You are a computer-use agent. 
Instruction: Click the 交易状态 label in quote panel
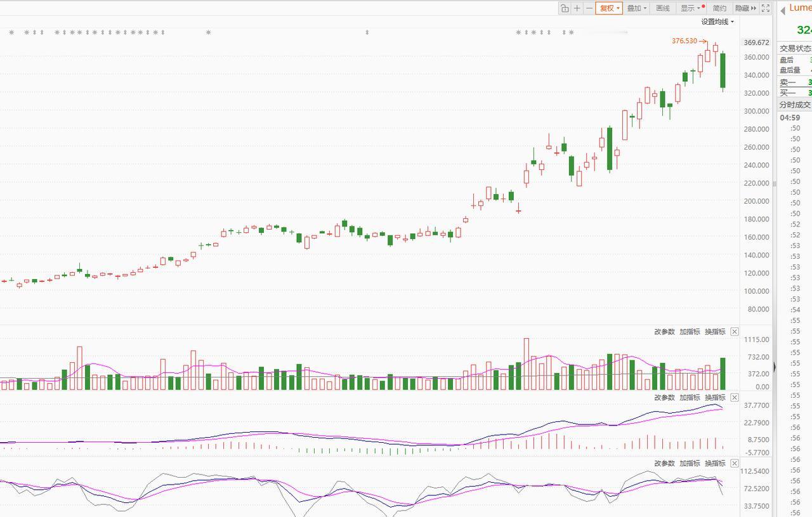coord(795,48)
